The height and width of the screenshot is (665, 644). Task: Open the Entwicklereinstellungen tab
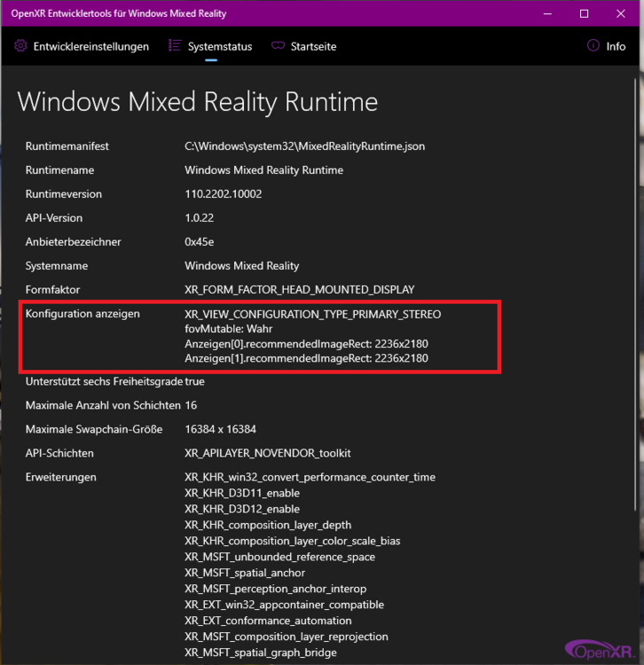click(x=81, y=46)
